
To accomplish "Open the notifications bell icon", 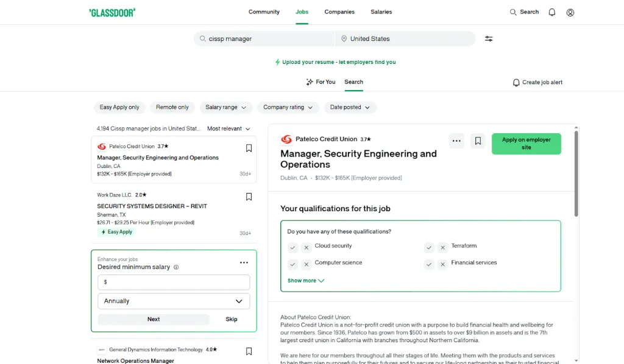I will (x=552, y=12).
